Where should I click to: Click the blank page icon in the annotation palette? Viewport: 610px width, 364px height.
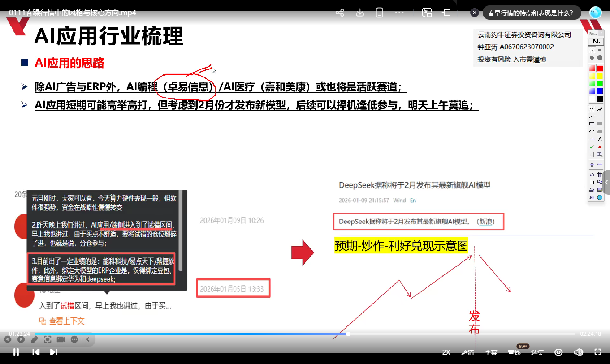tap(592, 182)
